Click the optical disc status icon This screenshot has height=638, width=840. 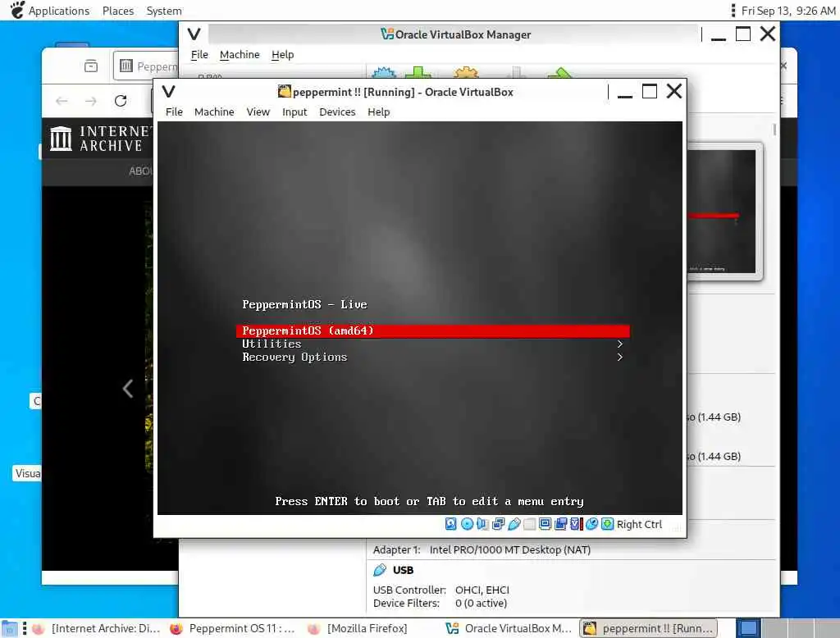(467, 524)
